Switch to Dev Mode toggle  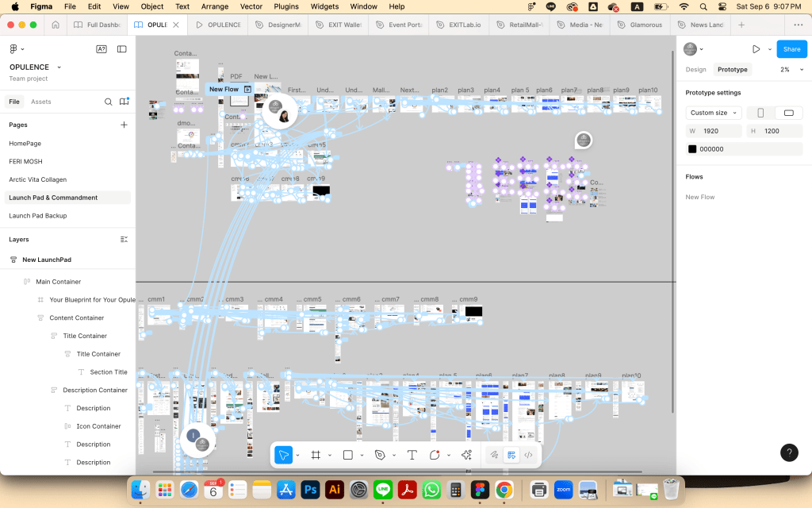click(x=529, y=455)
